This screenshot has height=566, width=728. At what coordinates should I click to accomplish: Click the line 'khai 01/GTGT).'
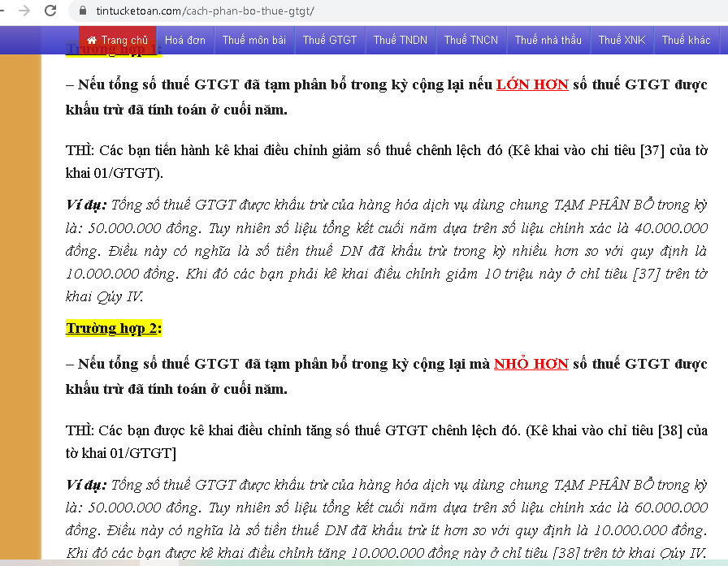pyautogui.click(x=115, y=173)
